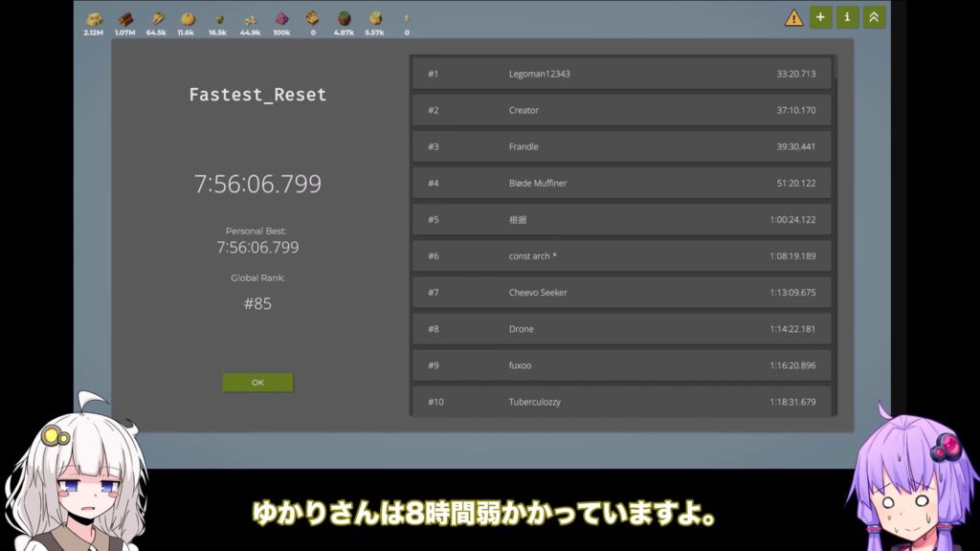The image size is (980, 551).
Task: Select the dirt block resource icon showing 4.87k
Action: (344, 19)
